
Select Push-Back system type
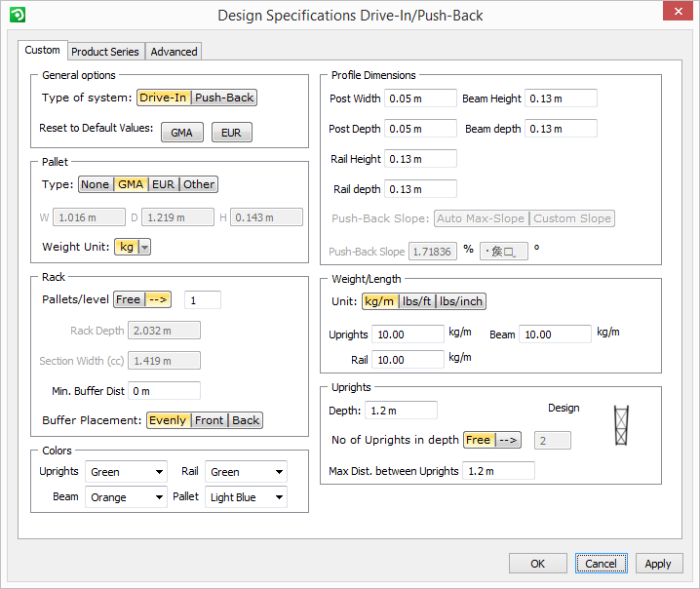pos(224,98)
